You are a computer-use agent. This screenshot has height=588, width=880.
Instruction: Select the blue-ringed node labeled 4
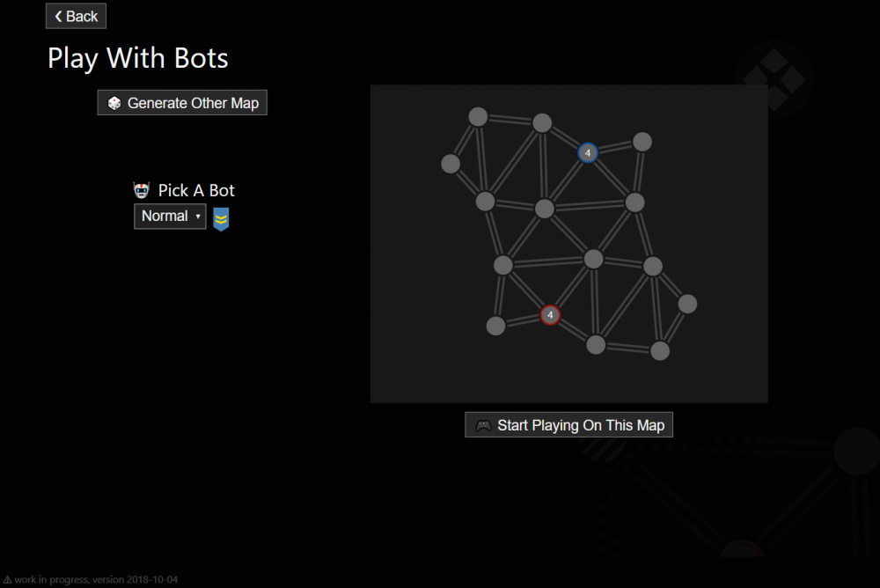coord(588,153)
